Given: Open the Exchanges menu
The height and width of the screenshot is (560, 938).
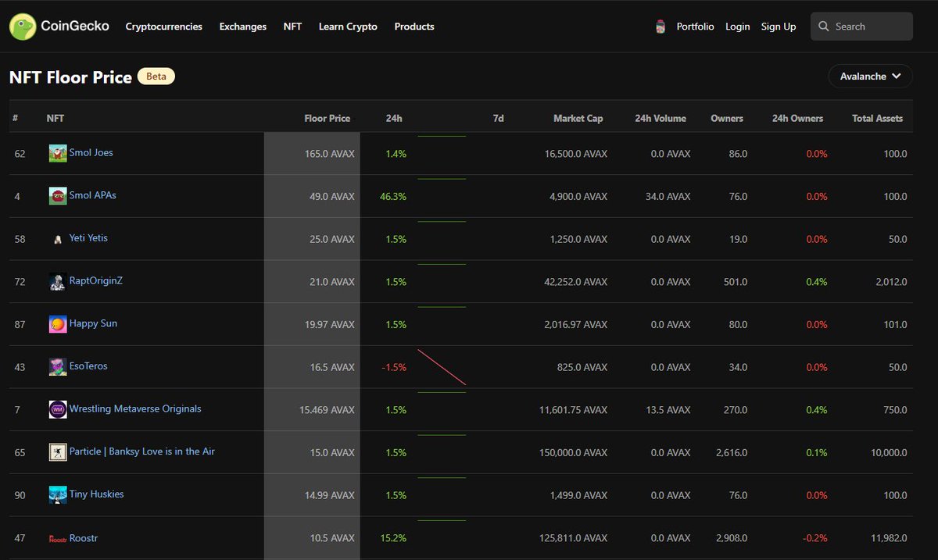Looking at the screenshot, I should point(243,27).
